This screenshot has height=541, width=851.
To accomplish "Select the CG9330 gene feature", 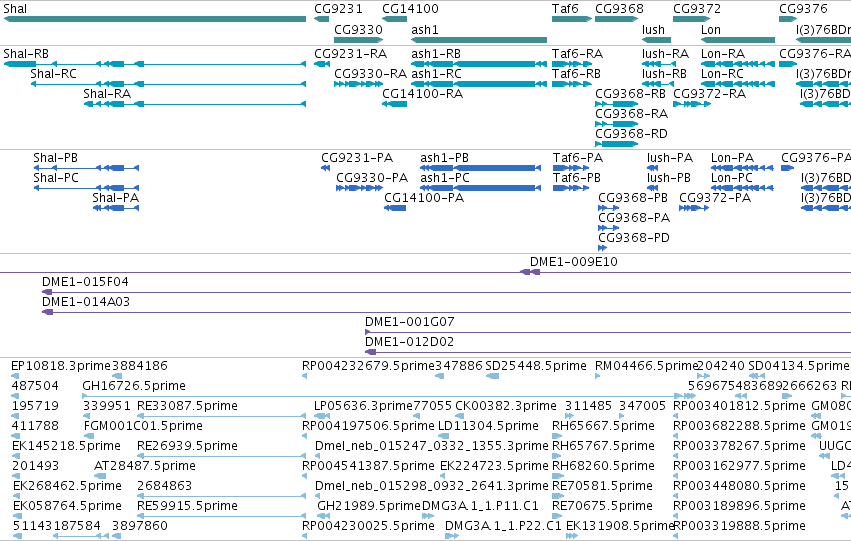I will (x=358, y=40).
